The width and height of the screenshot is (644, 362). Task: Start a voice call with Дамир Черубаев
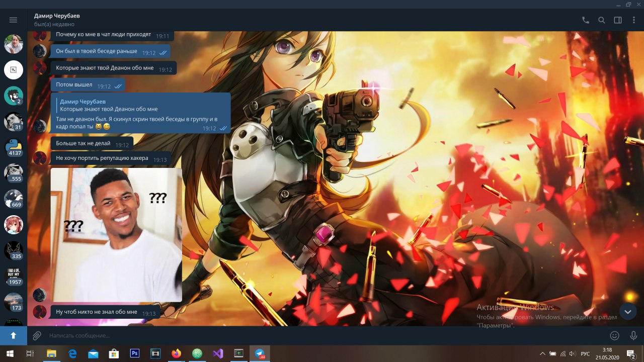click(x=585, y=20)
